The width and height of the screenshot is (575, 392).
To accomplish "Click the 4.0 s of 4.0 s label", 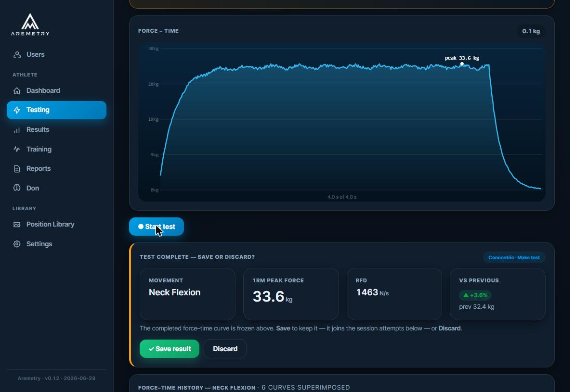I will (x=342, y=197).
